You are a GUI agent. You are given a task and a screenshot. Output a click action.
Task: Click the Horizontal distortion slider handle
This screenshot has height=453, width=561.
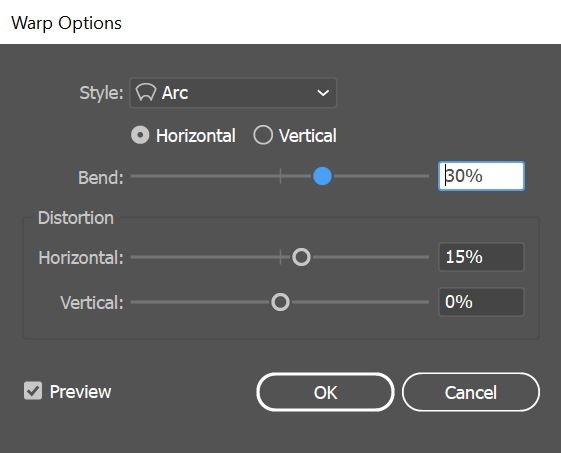click(301, 257)
